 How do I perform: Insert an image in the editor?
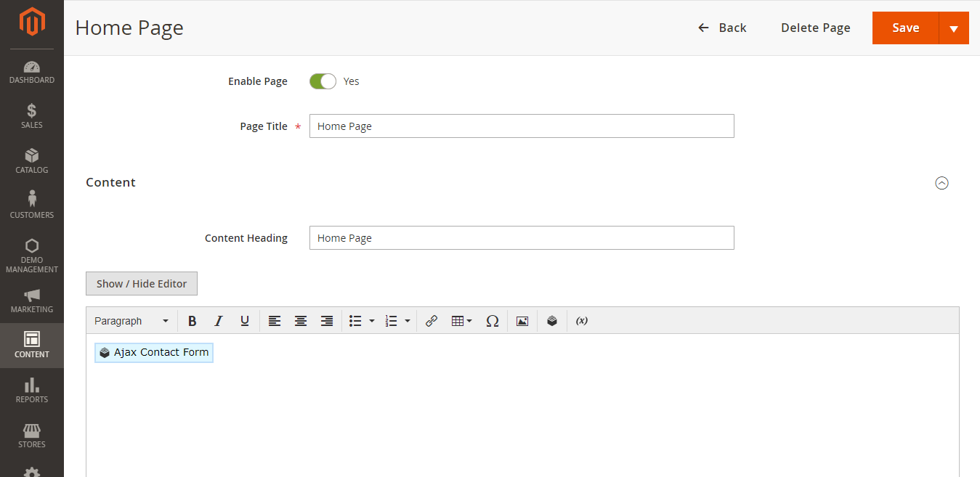pos(522,320)
